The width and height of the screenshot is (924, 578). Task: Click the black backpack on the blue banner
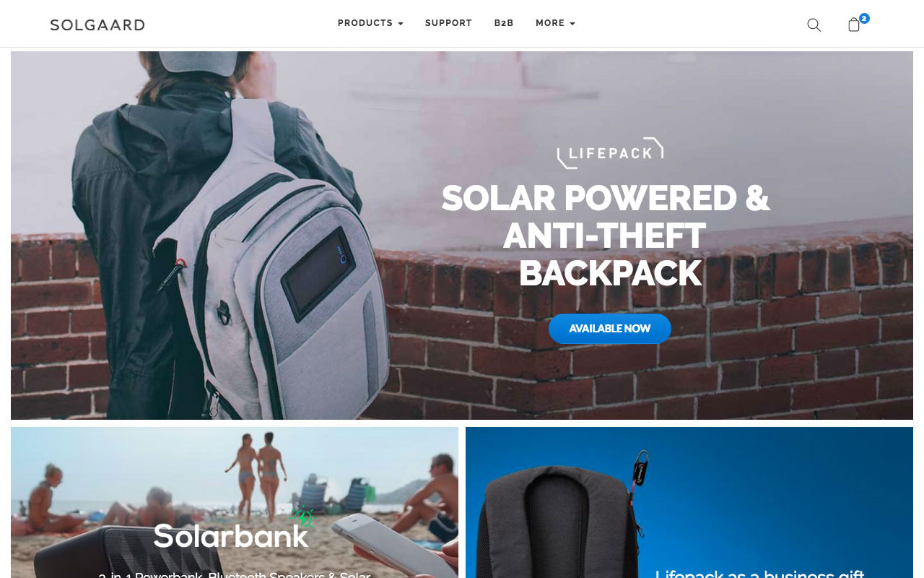coord(559,522)
